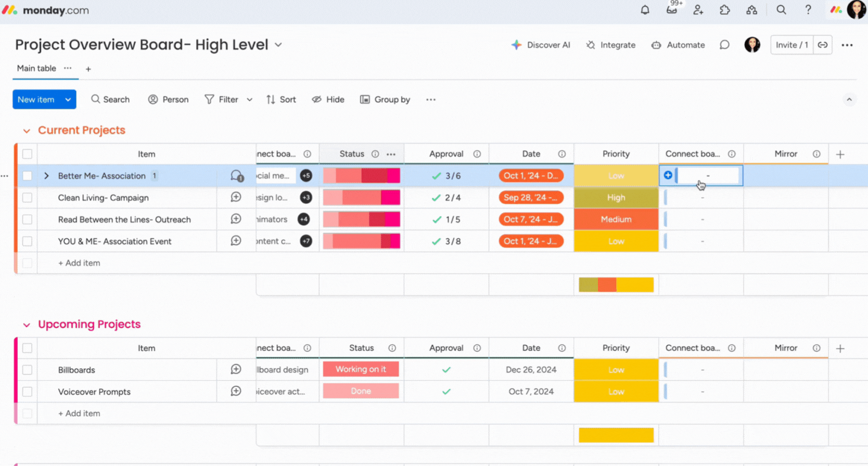Click Invite / 1 button

click(x=792, y=45)
